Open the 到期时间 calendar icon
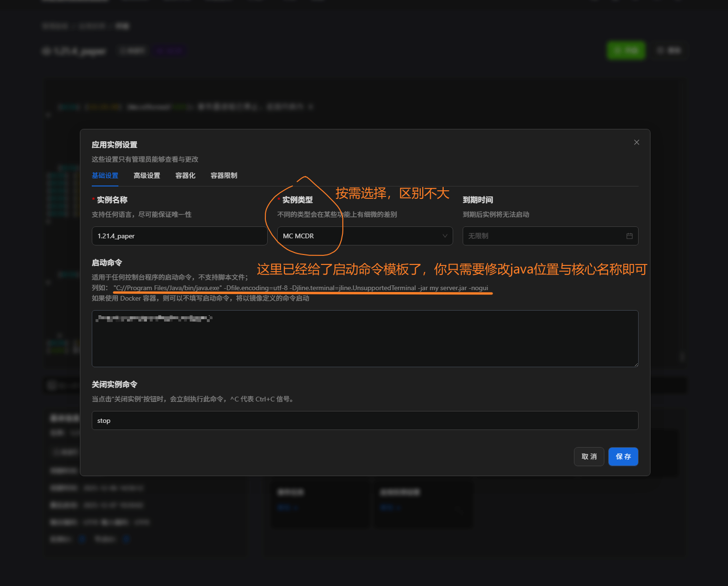Image resolution: width=728 pixels, height=586 pixels. (x=629, y=236)
